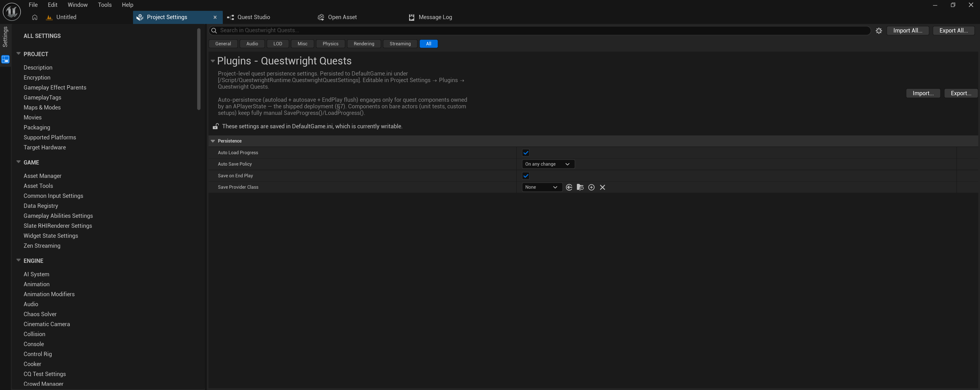Close the Project Settings tab
This screenshot has height=390, width=980.
click(x=215, y=17)
